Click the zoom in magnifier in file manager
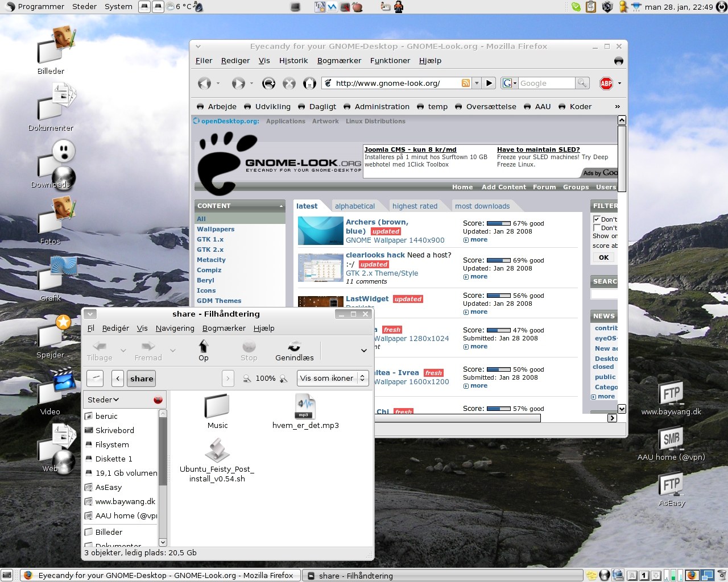This screenshot has height=582, width=728. click(283, 379)
